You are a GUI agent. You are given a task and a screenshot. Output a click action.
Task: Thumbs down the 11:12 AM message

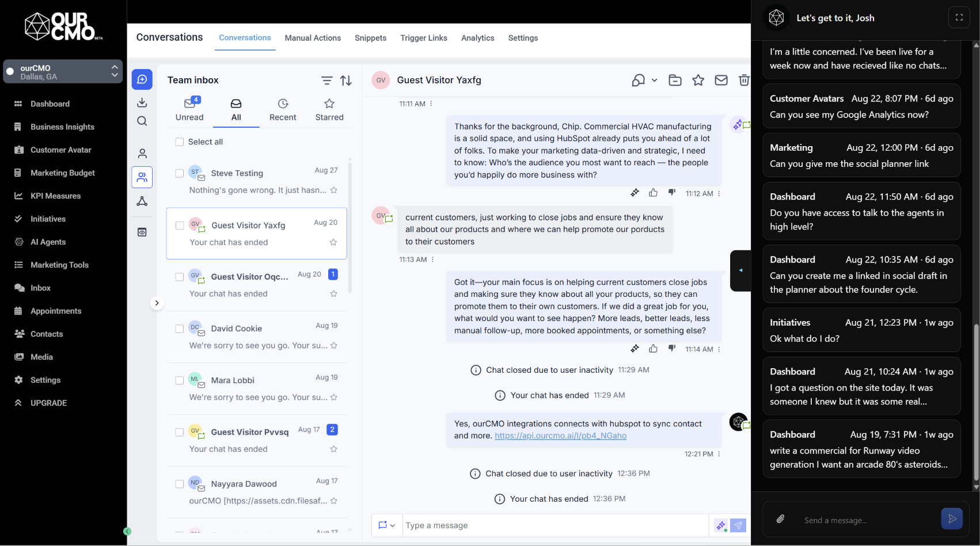tap(671, 193)
